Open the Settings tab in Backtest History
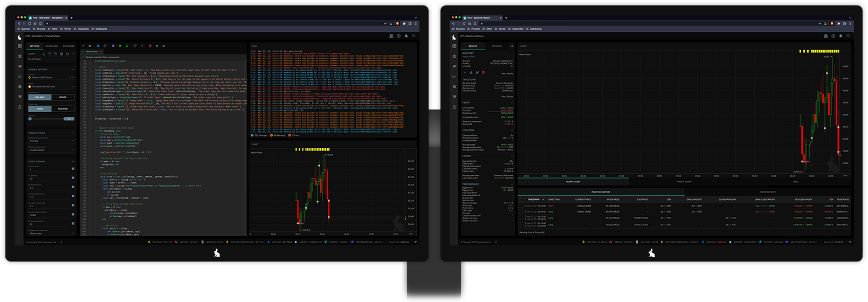This screenshot has width=868, height=302. (x=497, y=46)
